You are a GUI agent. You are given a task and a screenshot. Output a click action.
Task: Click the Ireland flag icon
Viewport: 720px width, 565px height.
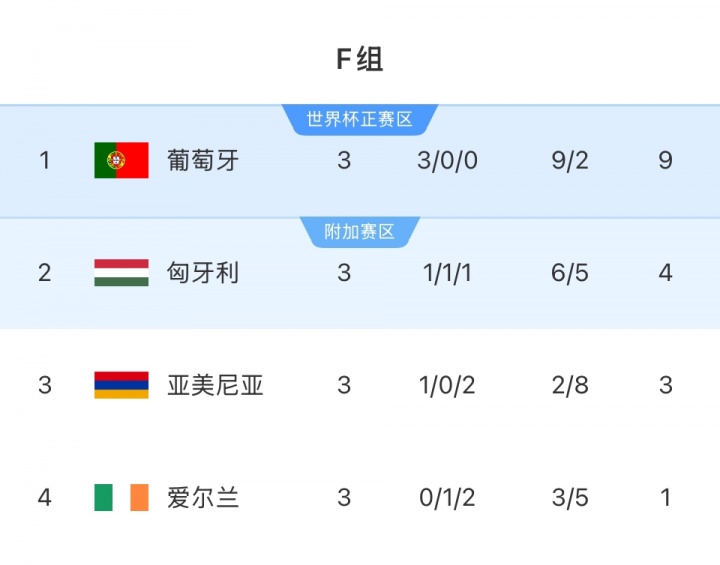point(121,497)
